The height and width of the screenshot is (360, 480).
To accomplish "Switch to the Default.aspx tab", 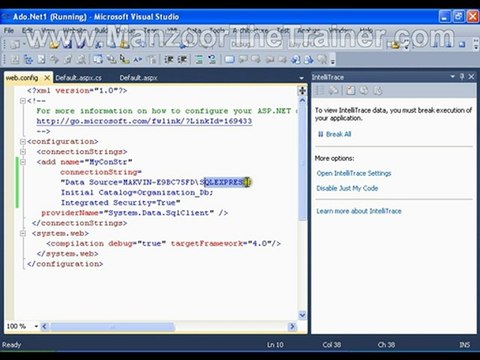I will (x=138, y=78).
